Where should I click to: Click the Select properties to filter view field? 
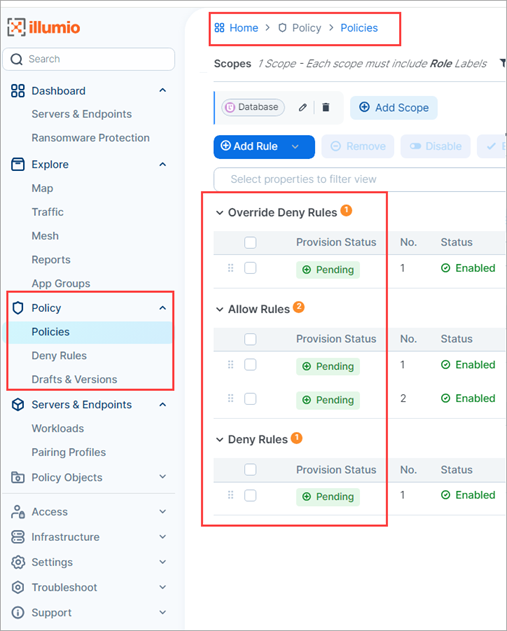(360, 179)
